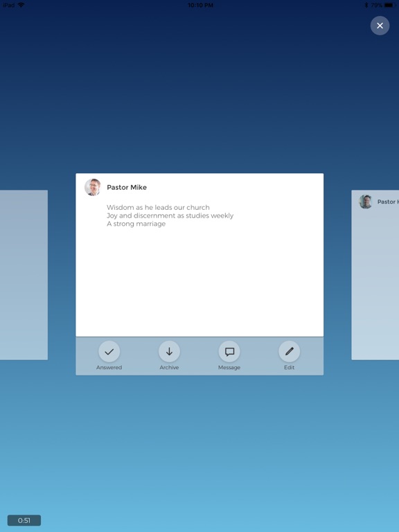Tap the 0:51 timer badge

point(24,520)
